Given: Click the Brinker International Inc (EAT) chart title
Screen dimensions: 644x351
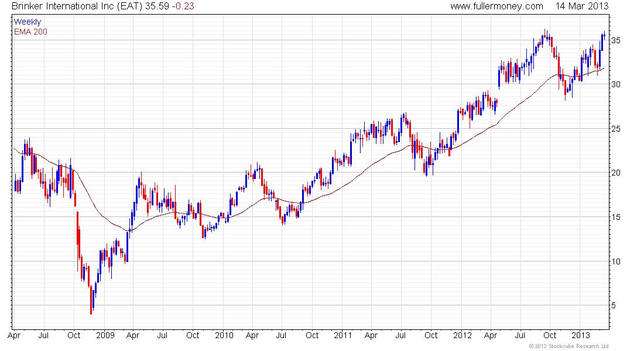Looking at the screenshot, I should pyautogui.click(x=81, y=6).
